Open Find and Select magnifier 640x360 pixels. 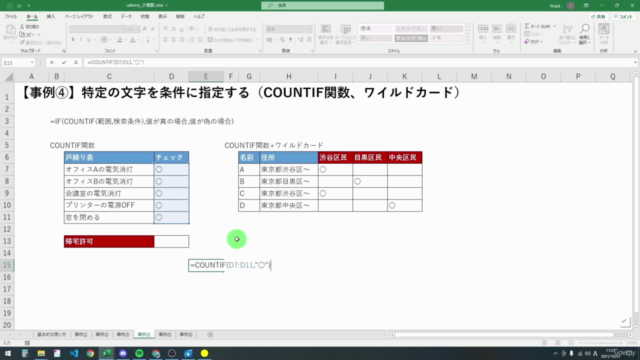(x=585, y=34)
